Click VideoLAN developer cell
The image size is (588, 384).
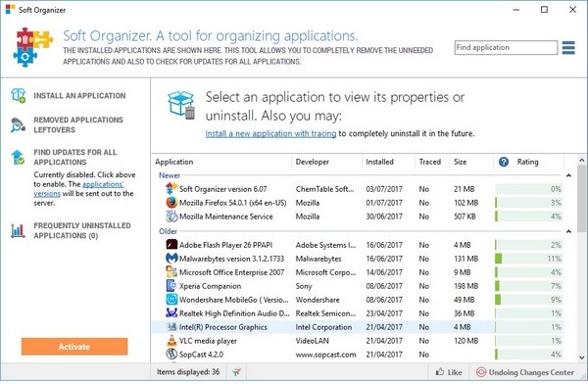pos(312,341)
